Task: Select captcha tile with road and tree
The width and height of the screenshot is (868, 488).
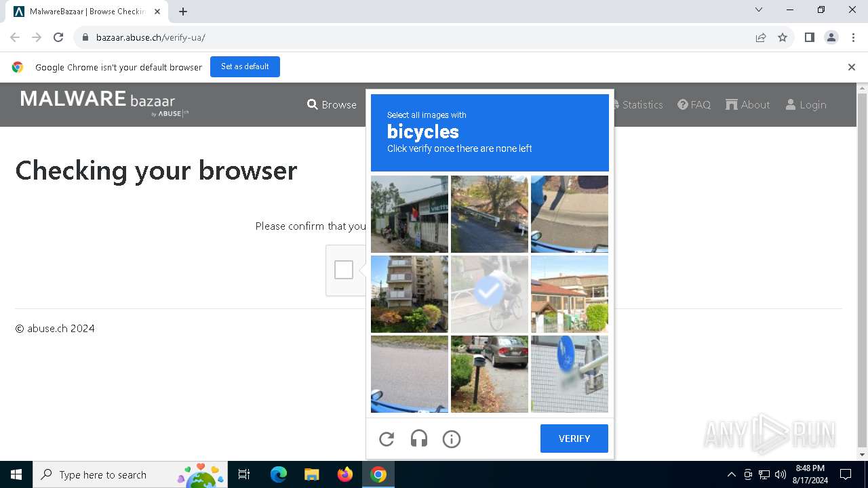Action: click(x=490, y=214)
